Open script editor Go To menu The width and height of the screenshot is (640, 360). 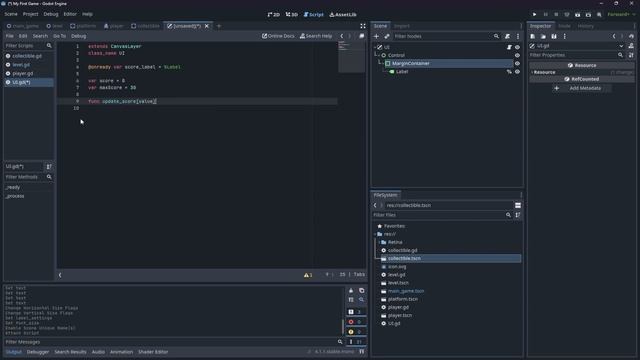59,36
